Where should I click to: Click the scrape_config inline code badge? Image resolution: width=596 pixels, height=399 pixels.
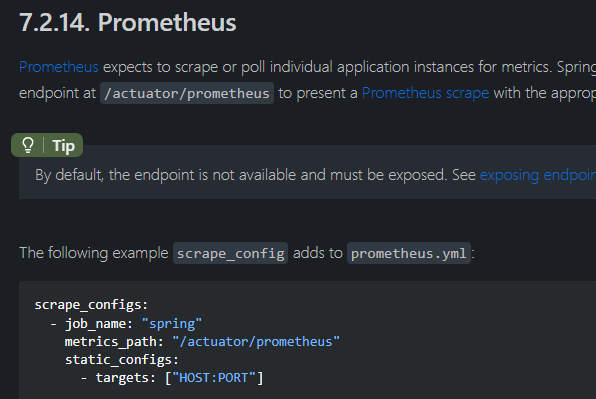point(230,253)
